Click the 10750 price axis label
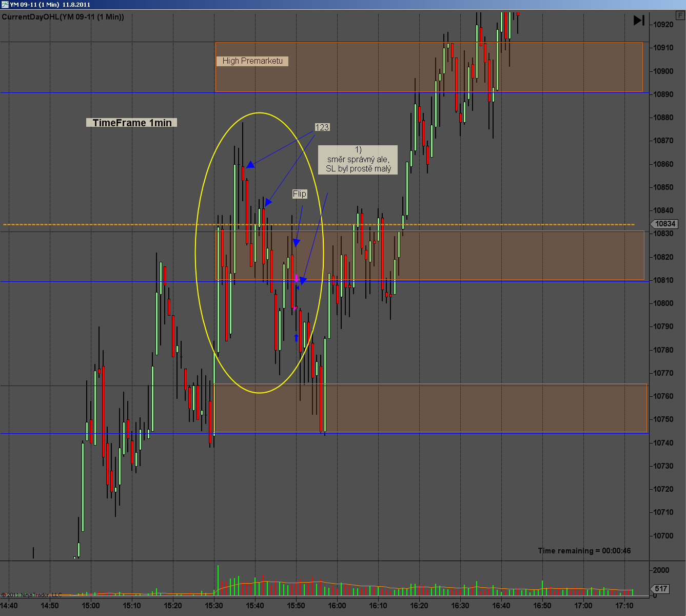Image resolution: width=686 pixels, height=616 pixels. pos(662,419)
